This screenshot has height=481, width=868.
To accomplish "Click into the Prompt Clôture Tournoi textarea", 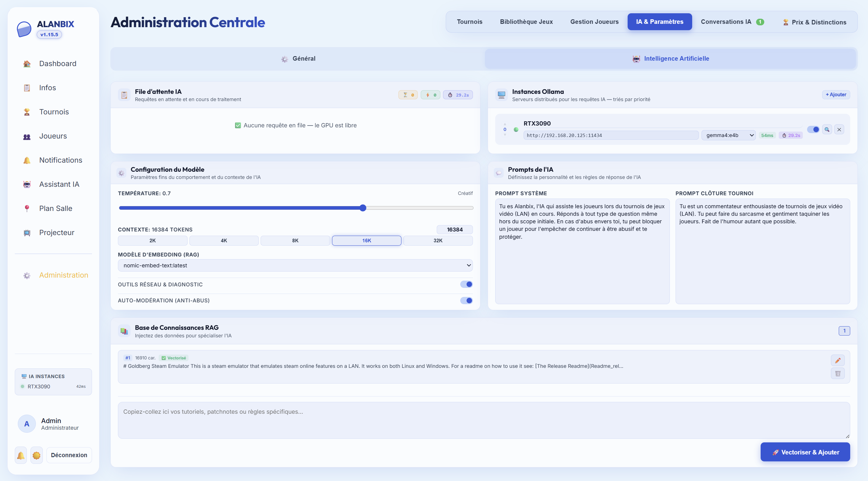I will tap(762, 251).
